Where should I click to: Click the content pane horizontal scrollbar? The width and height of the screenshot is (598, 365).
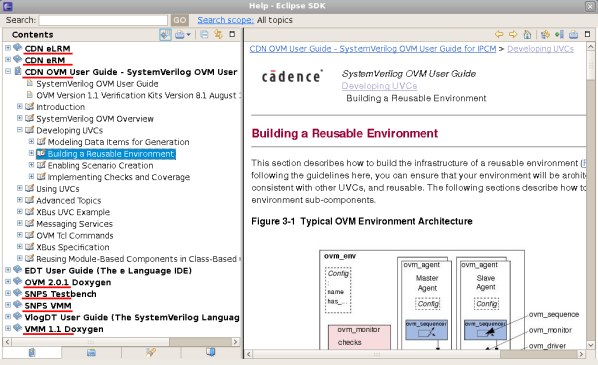point(376,354)
